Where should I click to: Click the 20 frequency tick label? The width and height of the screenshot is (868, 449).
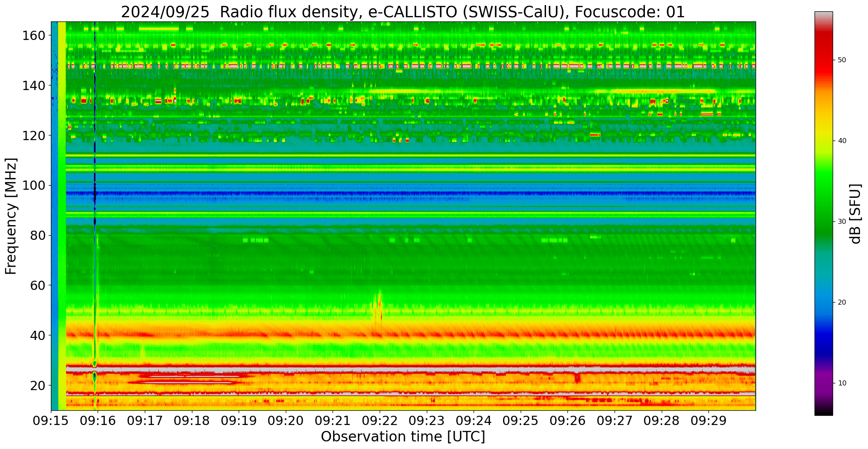(38, 385)
